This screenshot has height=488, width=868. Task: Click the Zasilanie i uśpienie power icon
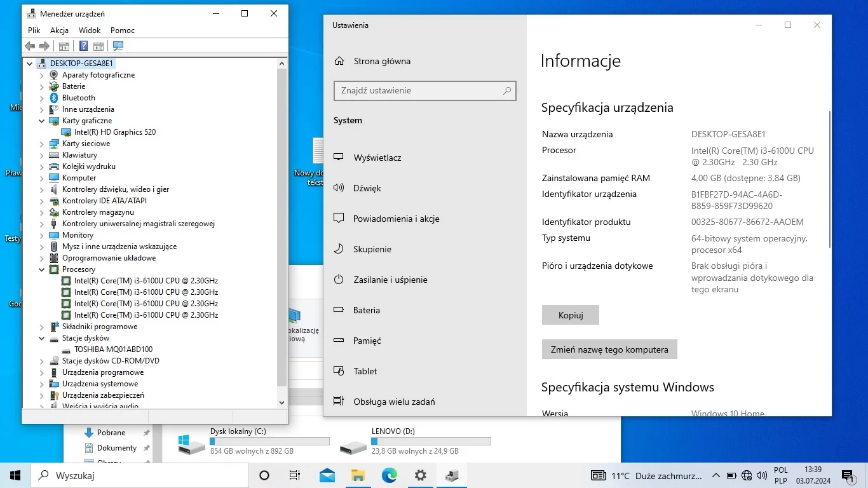[339, 280]
